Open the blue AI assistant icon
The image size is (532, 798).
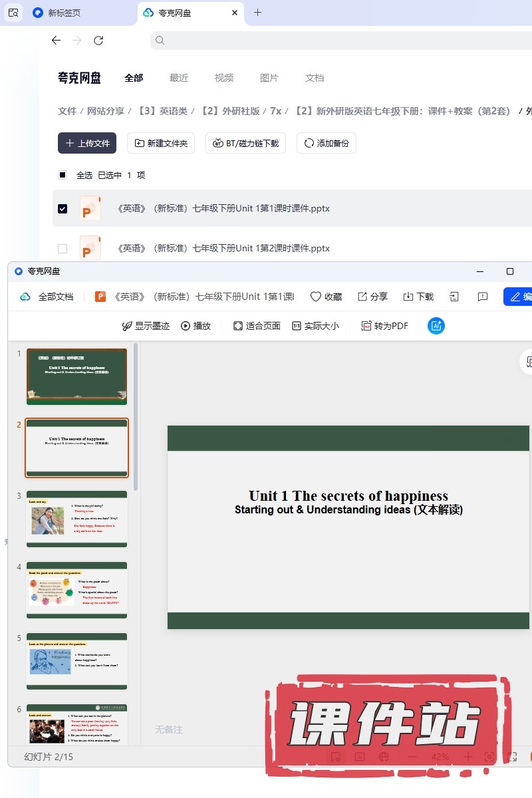436,326
